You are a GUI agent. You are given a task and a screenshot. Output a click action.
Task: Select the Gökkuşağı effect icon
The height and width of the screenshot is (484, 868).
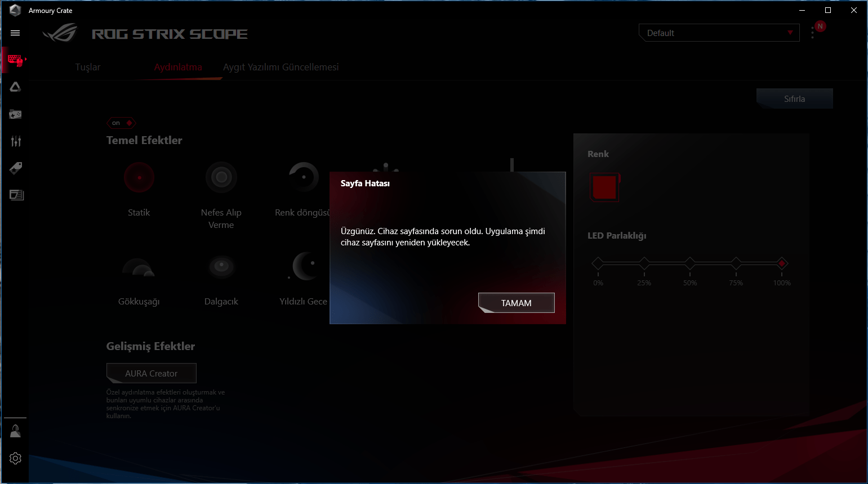pos(139,266)
